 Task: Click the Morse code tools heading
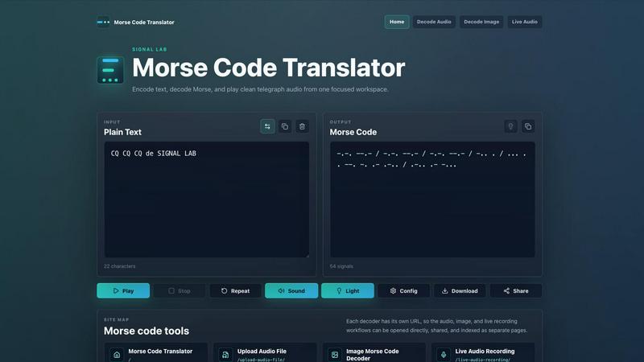click(147, 331)
